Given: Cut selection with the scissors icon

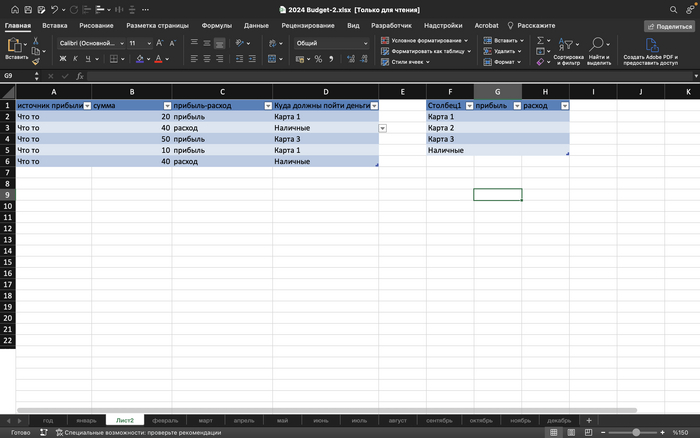Looking at the screenshot, I should [36, 41].
